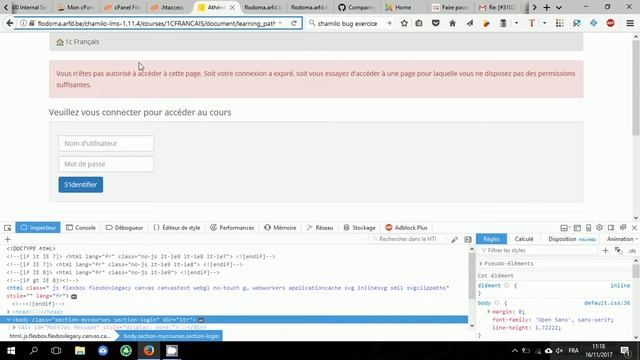Open the Mémoire tab

click(x=280, y=228)
